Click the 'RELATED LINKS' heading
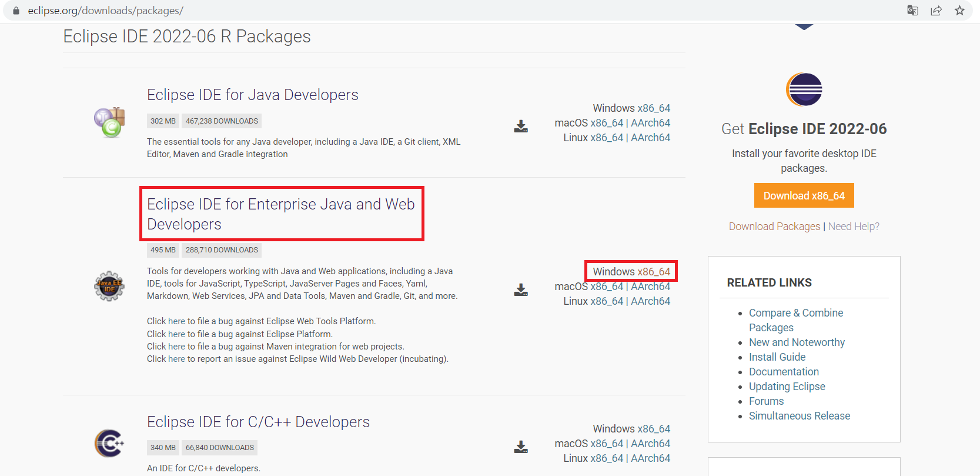The height and width of the screenshot is (476, 980). click(769, 283)
